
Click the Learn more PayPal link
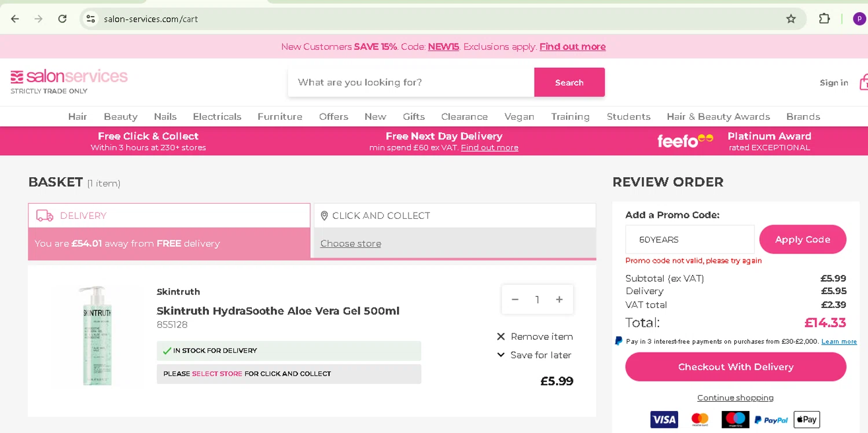click(x=839, y=342)
